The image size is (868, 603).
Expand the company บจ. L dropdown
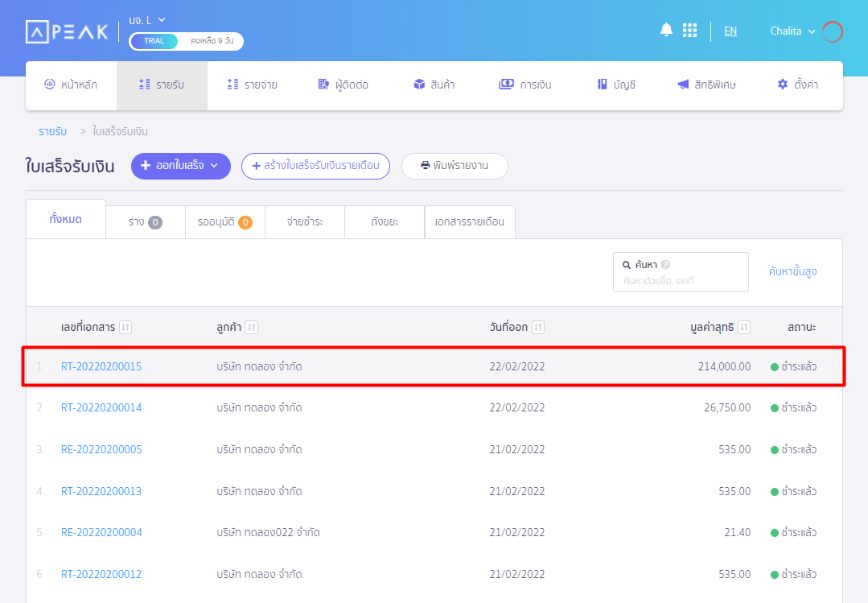pos(147,20)
